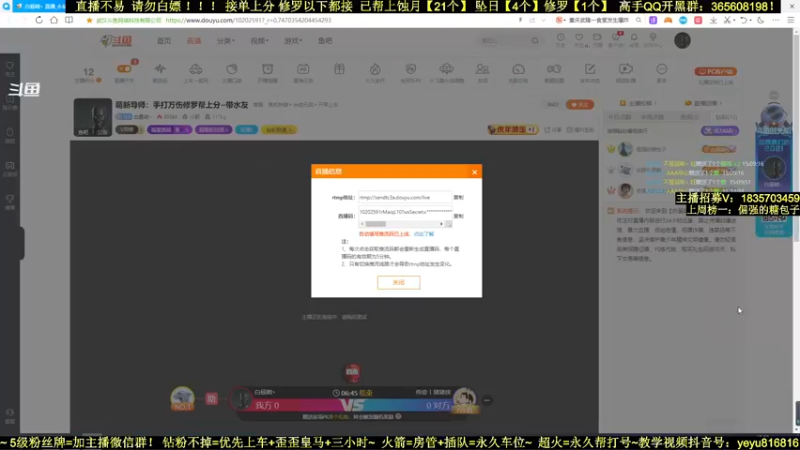Viewport: 800px width, 450px height.
Task: Click the gift box icon in the toolbar
Action: click(x=339, y=69)
